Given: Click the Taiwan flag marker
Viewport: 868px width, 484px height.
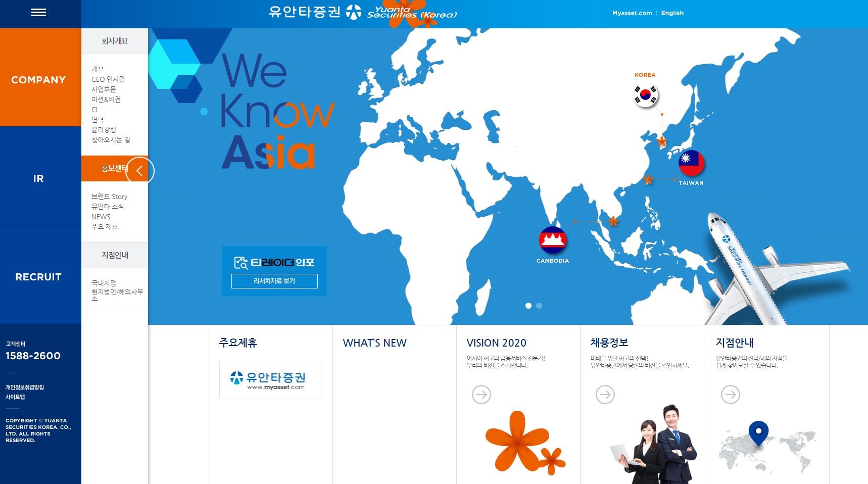Looking at the screenshot, I should tap(691, 162).
